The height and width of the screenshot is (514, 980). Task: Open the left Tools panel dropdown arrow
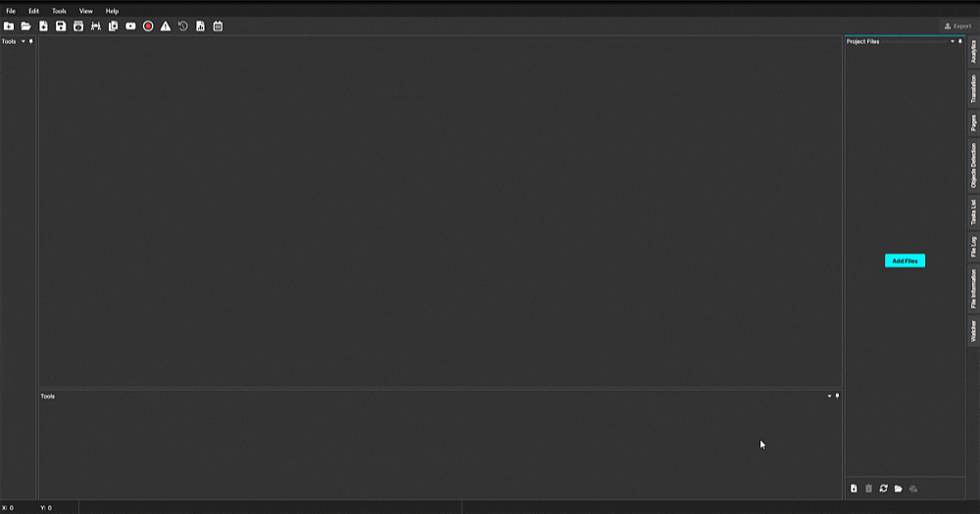pos(24,41)
